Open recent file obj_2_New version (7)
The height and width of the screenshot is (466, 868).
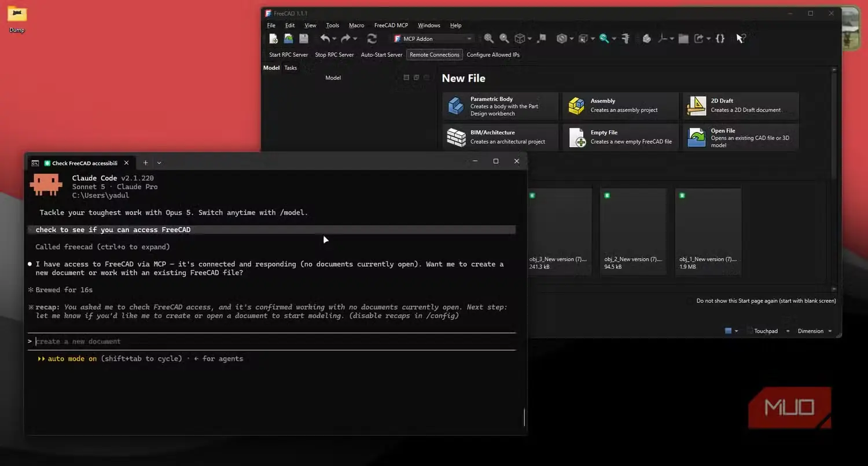click(634, 232)
